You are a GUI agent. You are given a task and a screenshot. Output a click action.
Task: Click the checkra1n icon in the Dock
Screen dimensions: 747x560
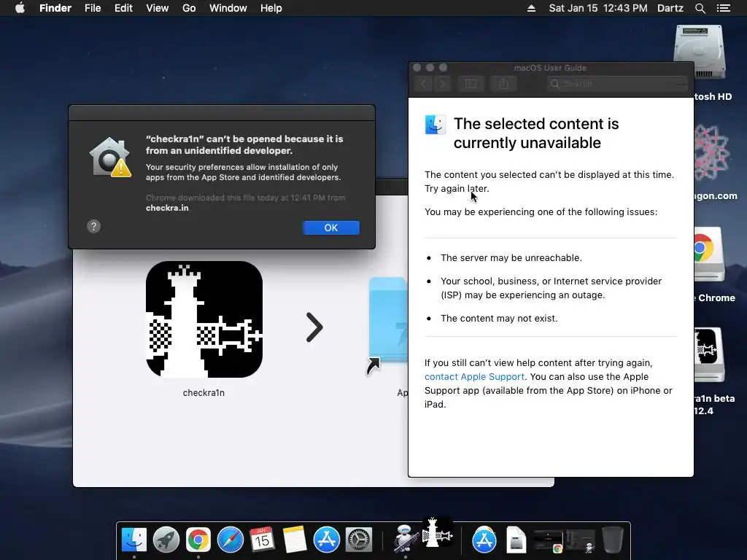tap(438, 532)
